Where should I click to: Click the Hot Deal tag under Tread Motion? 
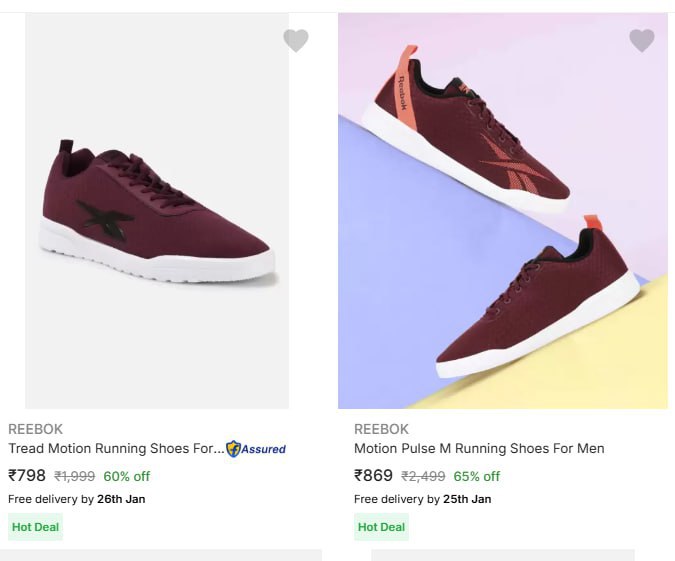pos(35,527)
